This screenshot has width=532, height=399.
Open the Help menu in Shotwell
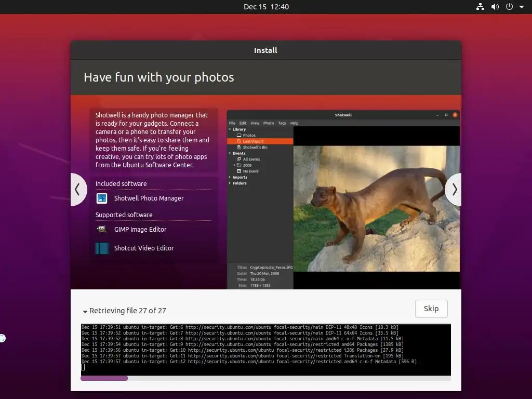click(x=294, y=123)
